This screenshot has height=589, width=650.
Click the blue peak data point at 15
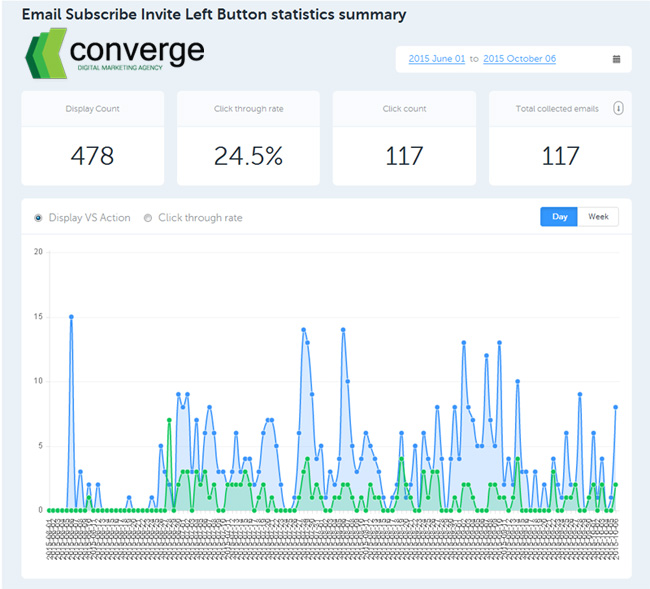71,317
